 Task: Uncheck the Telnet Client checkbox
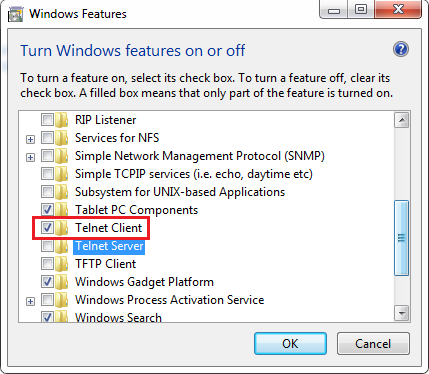click(47, 227)
